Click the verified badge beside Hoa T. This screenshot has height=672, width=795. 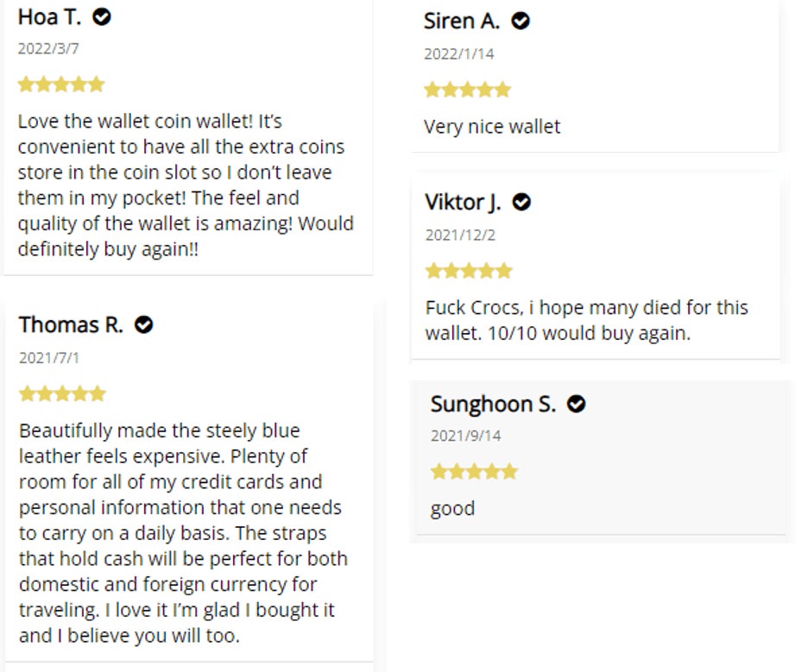pos(102,16)
